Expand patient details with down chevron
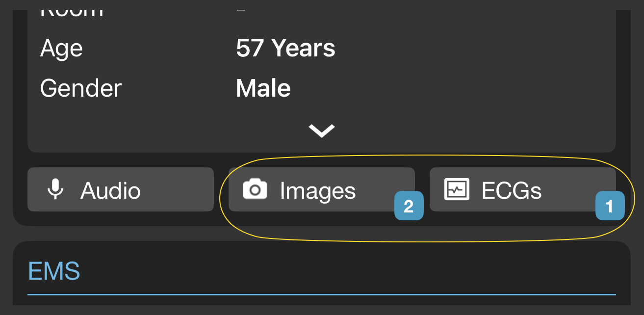This screenshot has width=644, height=315. [x=322, y=131]
